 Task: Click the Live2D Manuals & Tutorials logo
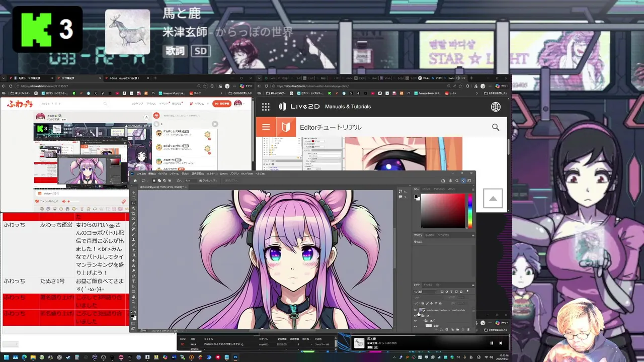coord(325,107)
